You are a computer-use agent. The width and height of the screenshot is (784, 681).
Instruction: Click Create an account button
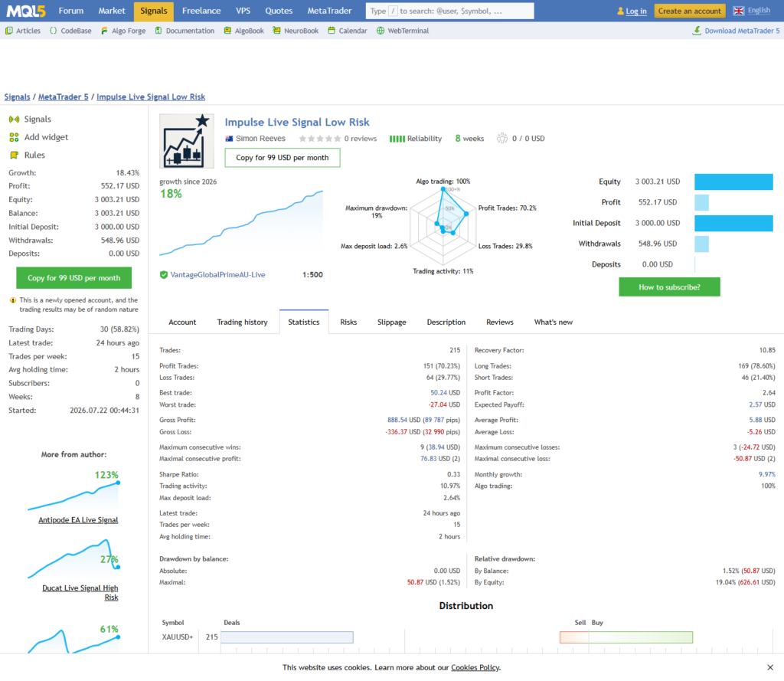[690, 11]
